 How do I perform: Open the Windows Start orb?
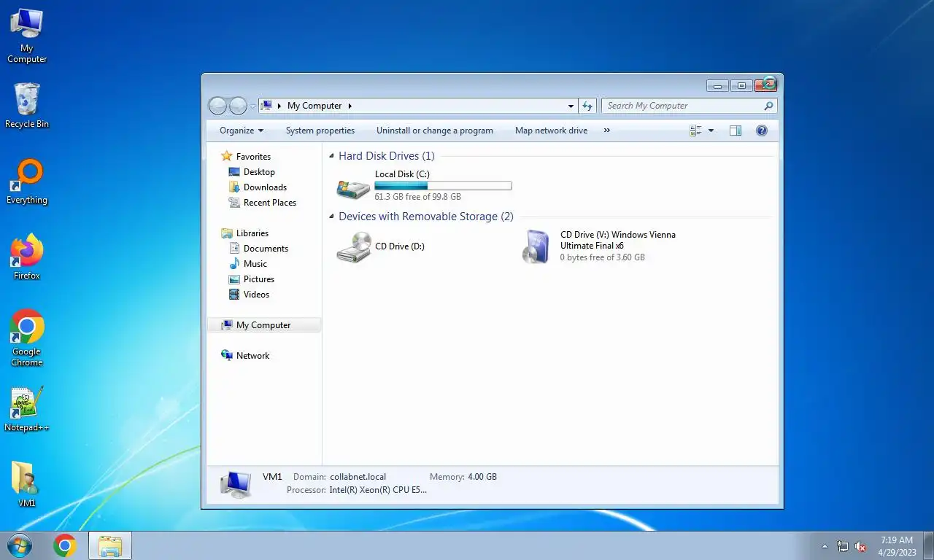click(19, 545)
